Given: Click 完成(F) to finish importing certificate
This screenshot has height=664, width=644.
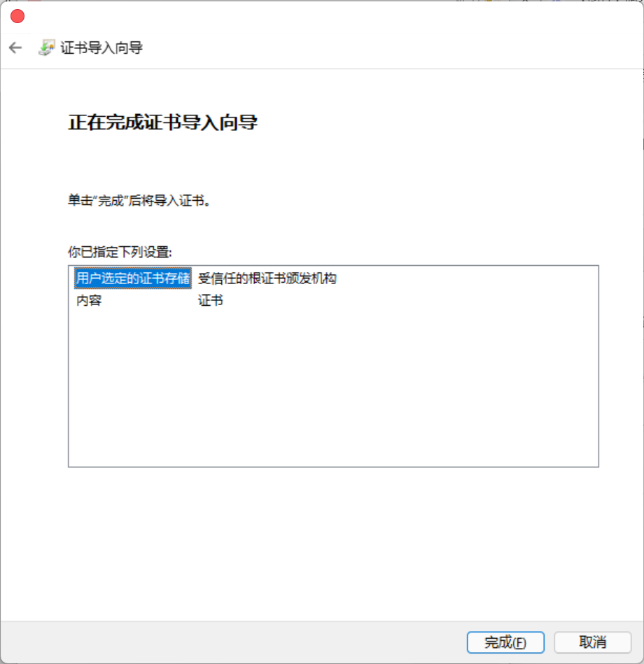Looking at the screenshot, I should click(505, 642).
